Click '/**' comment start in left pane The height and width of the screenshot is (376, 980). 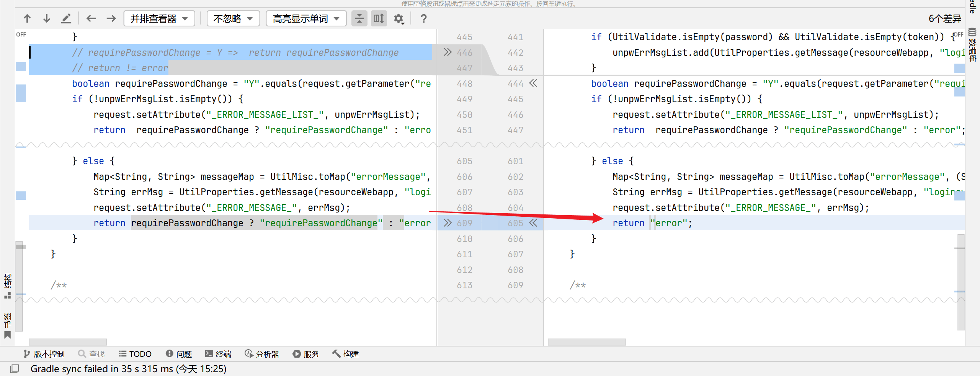59,285
